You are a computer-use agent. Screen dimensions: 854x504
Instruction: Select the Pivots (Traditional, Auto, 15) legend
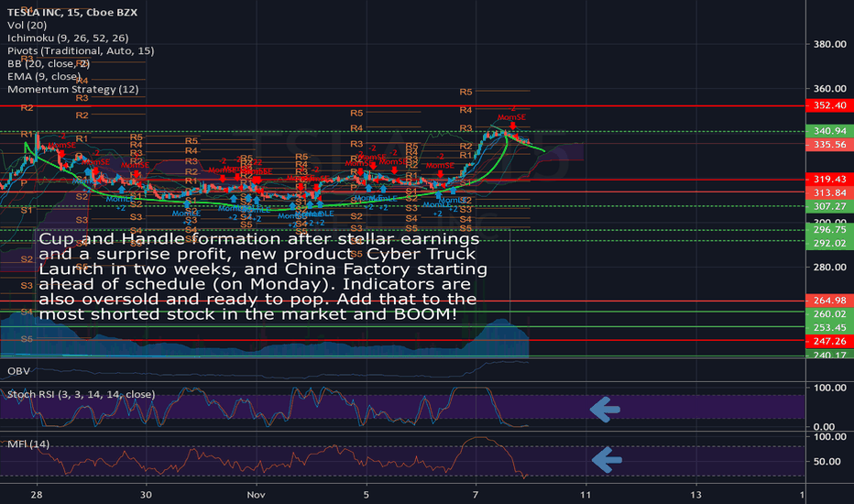81,50
